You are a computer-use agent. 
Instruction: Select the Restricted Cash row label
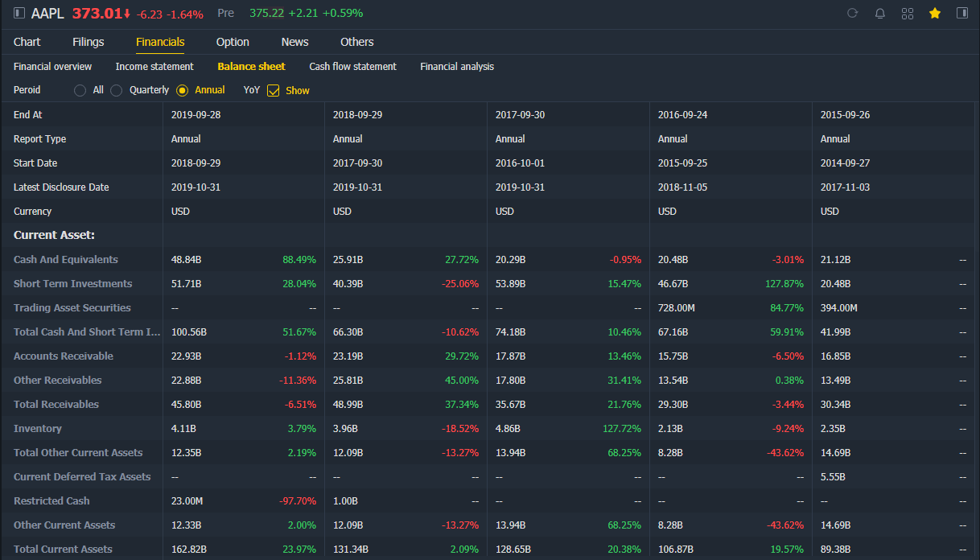[51, 500]
